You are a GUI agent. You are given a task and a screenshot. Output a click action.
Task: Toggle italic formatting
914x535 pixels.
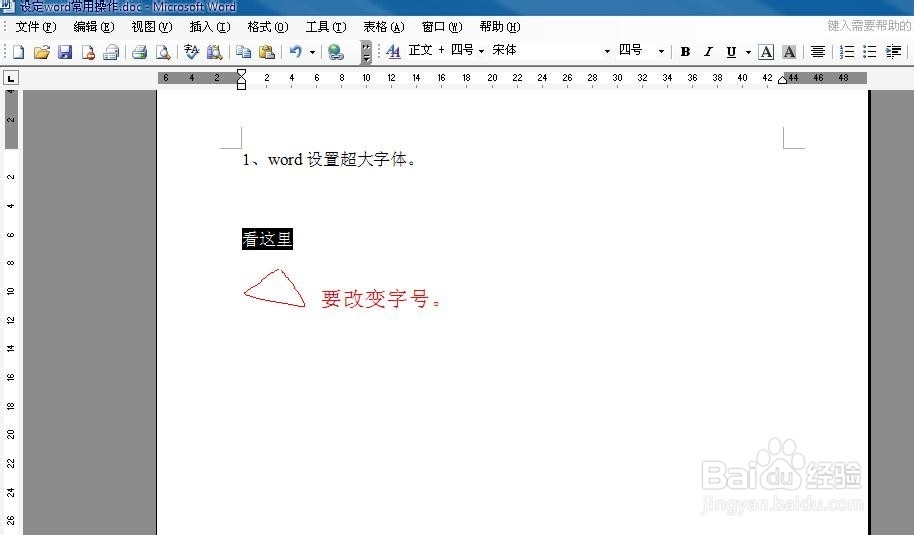click(x=708, y=52)
